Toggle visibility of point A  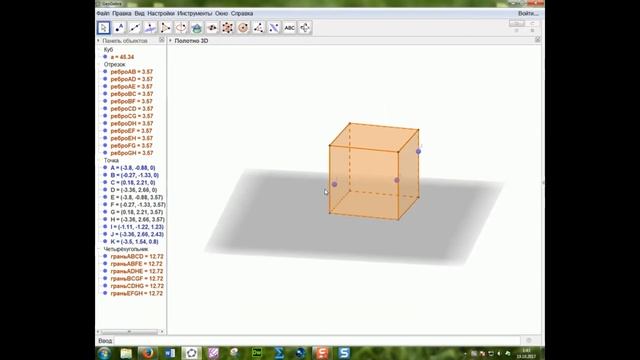point(105,168)
